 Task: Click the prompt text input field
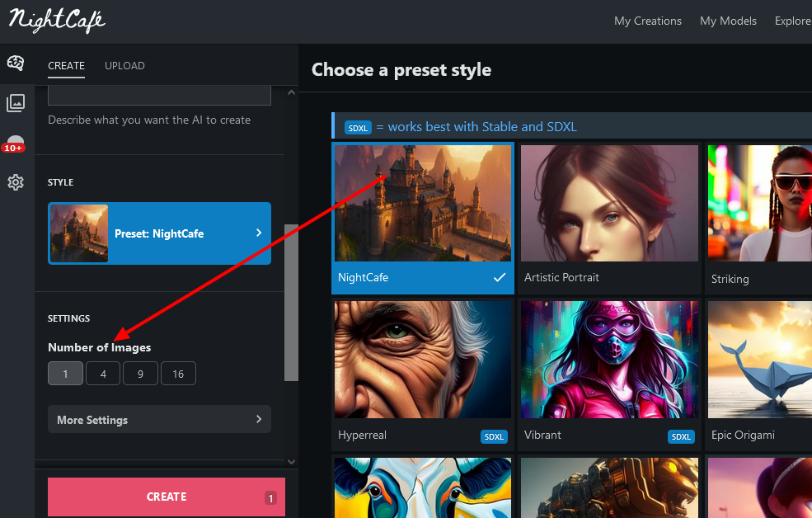(x=159, y=96)
